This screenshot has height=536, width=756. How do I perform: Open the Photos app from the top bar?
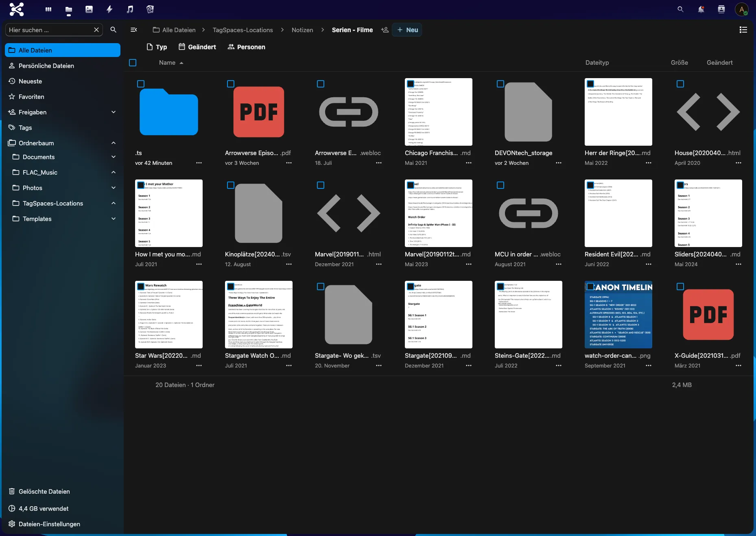89,9
